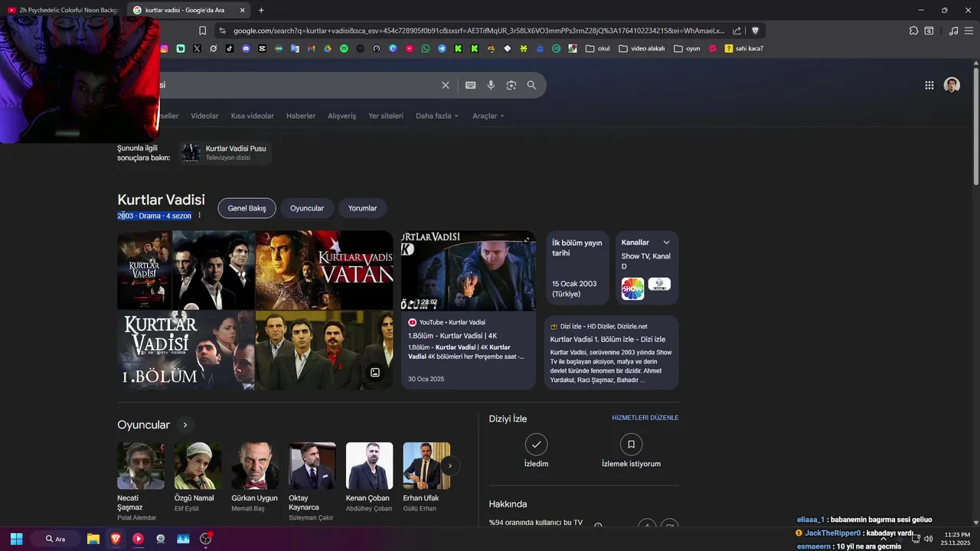980x551 pixels.
Task: Expand the 'Araçlar' tools dropdown
Action: 488,116
